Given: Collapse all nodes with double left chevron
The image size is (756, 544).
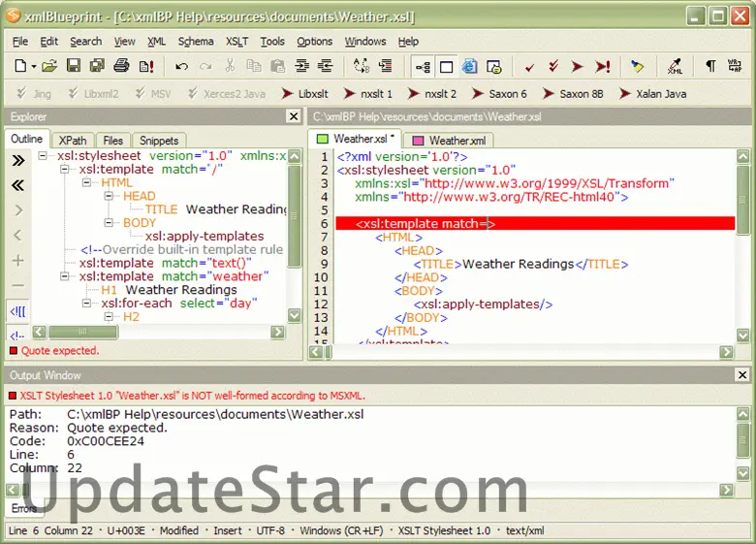Looking at the screenshot, I should 18,185.
